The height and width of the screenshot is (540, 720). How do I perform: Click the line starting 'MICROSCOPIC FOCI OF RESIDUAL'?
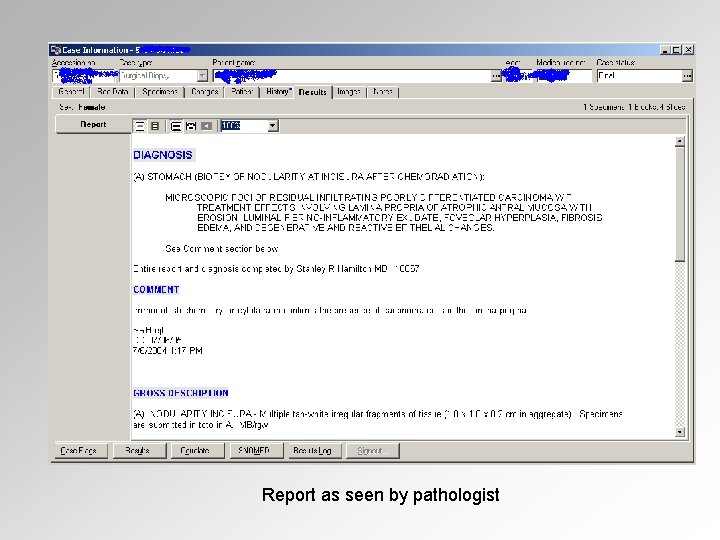[x=368, y=197]
